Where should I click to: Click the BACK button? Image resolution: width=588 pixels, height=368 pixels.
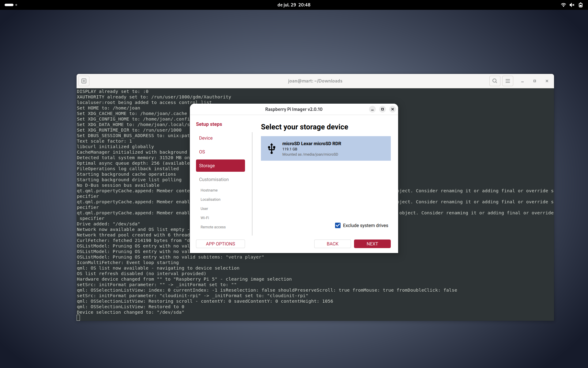coord(333,244)
